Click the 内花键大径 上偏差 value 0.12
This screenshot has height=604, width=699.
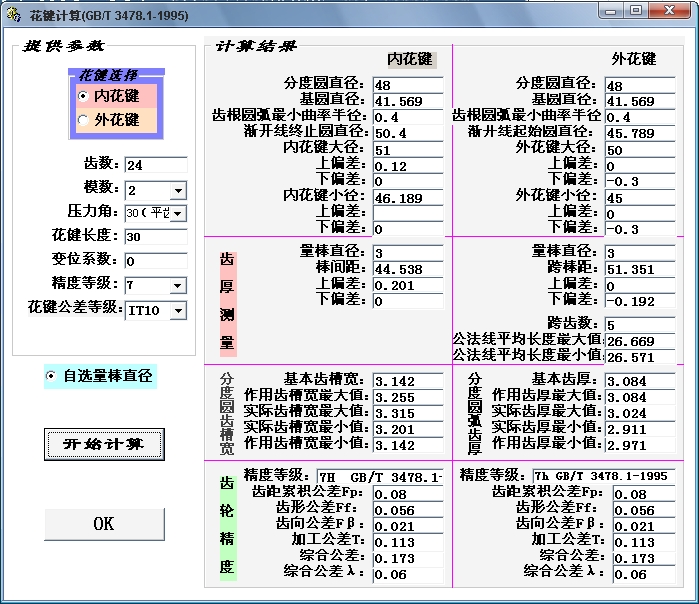tap(408, 166)
